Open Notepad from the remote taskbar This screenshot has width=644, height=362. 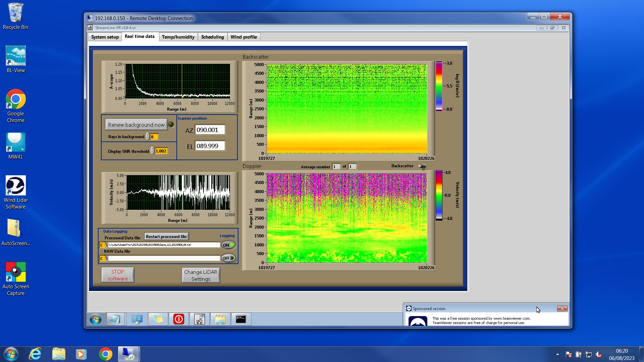115,319
